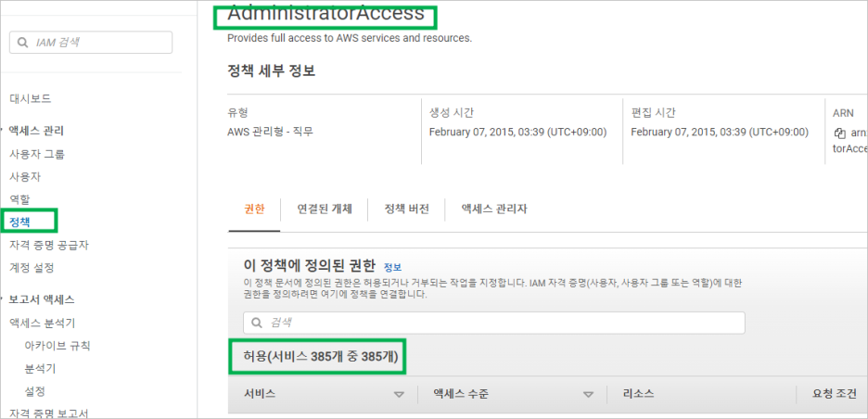Viewport: 868px width, 419px height.
Task: Click the AdministratorAccess policy title
Action: [325, 13]
